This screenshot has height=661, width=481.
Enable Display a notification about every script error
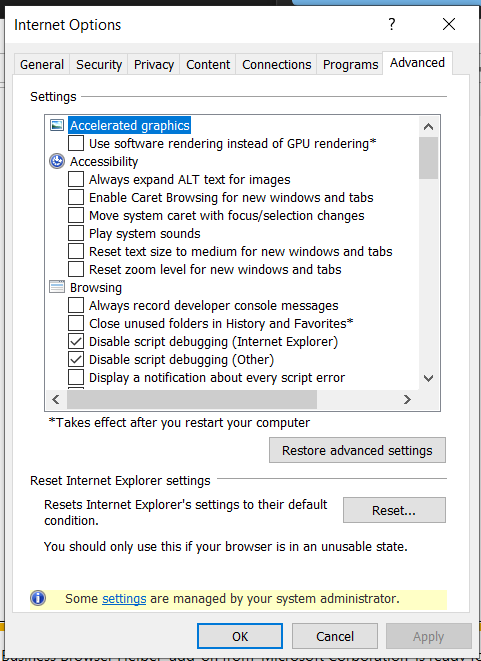click(76, 377)
